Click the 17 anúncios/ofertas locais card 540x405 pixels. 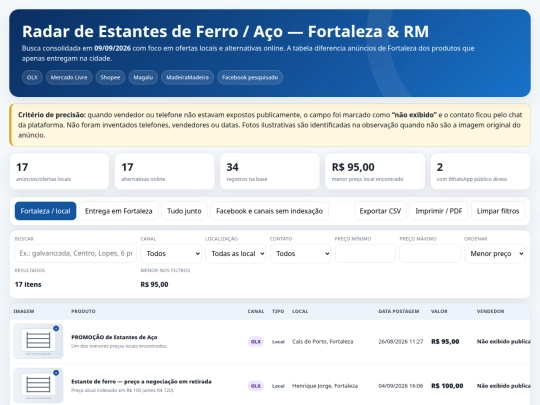[x=60, y=172]
